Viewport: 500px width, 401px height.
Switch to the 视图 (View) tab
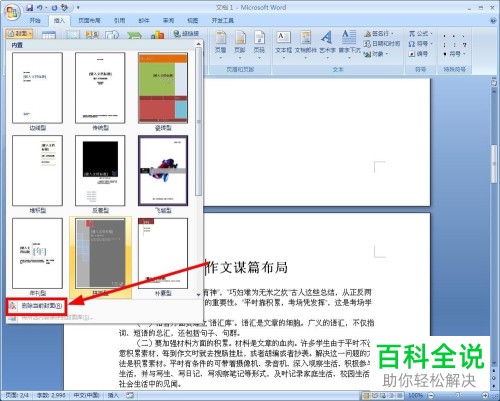point(193,21)
